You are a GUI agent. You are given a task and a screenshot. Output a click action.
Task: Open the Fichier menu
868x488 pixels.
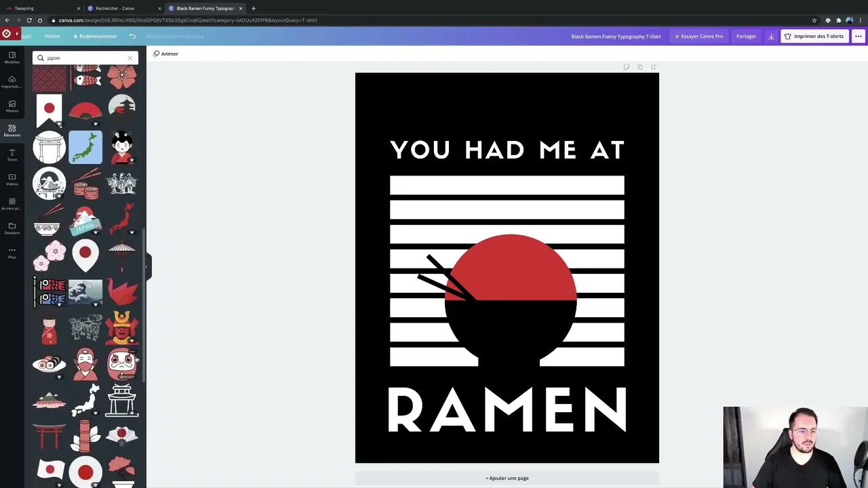[x=52, y=36]
